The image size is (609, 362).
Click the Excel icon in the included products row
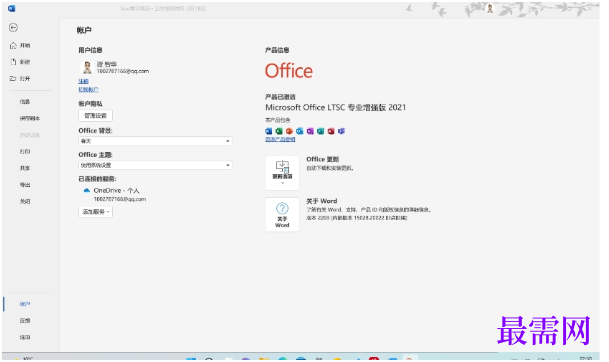tap(279, 131)
